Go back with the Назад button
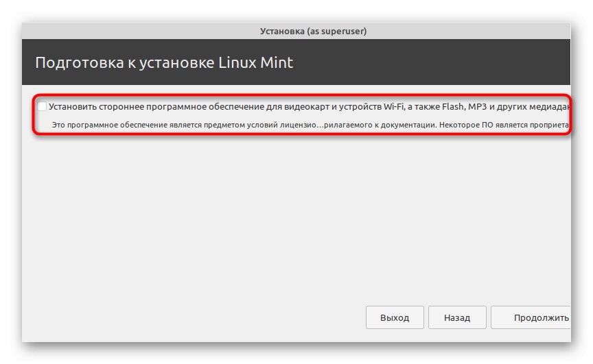This screenshot has width=593, height=364. (457, 317)
